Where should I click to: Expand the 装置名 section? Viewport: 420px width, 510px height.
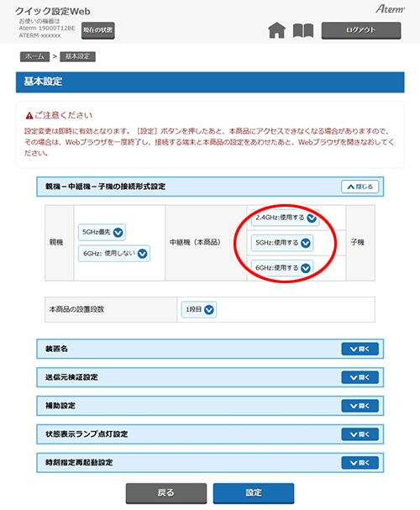tap(360, 349)
